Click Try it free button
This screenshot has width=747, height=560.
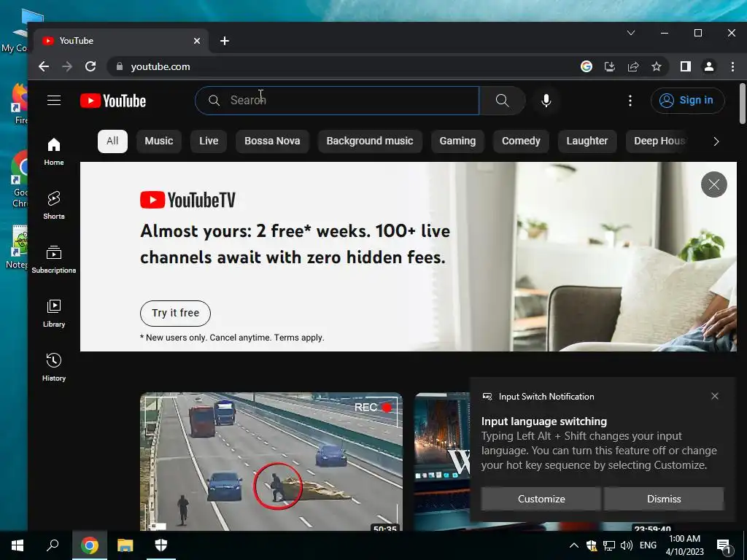coord(175,313)
